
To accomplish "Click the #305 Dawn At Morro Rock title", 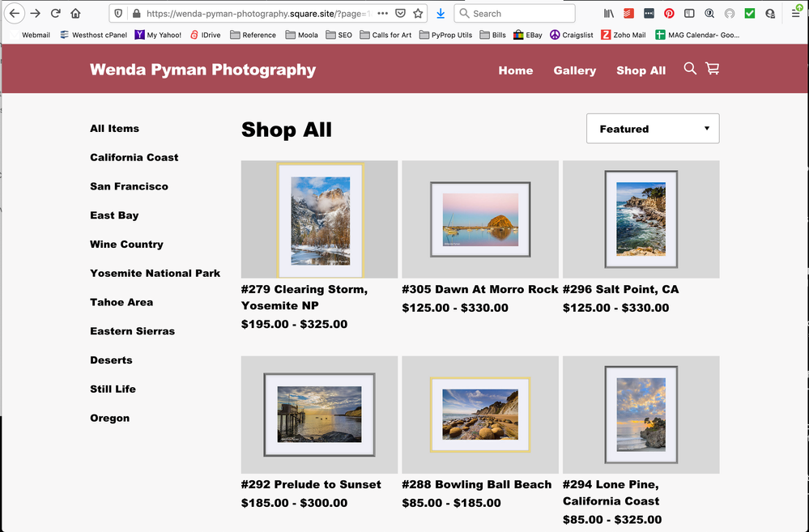I will coord(480,289).
